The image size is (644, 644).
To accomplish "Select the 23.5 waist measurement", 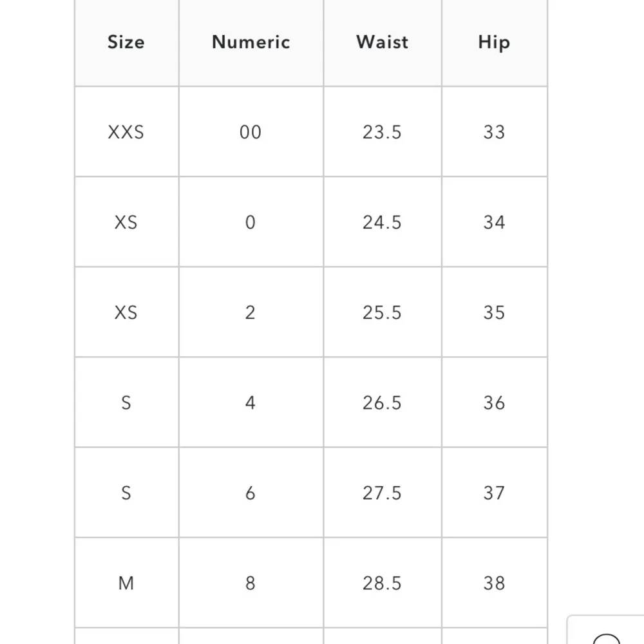I will 382,132.
